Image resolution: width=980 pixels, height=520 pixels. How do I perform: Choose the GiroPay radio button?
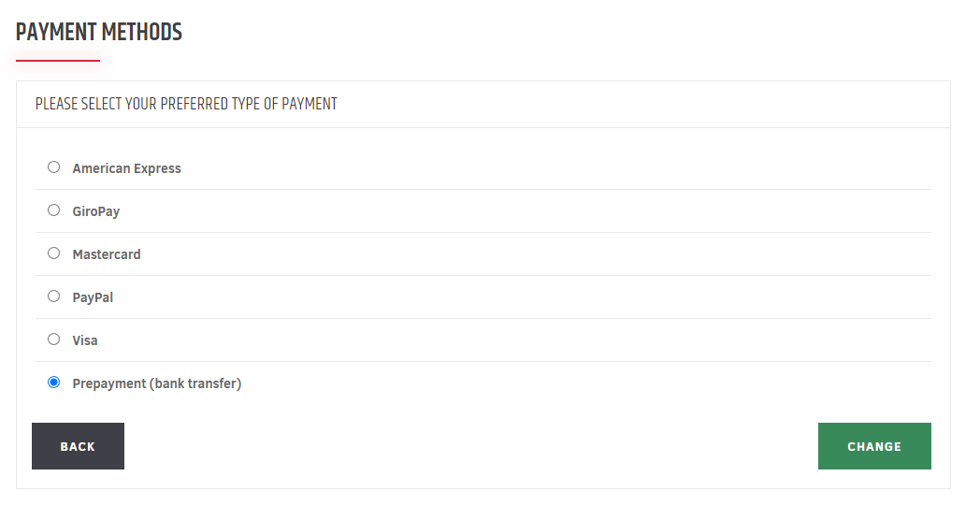click(53, 210)
